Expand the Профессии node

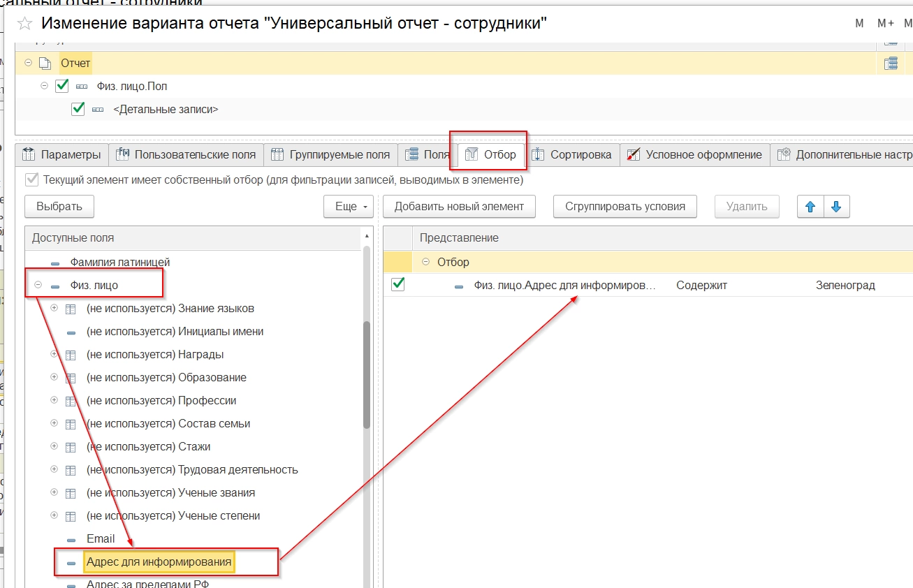point(54,400)
